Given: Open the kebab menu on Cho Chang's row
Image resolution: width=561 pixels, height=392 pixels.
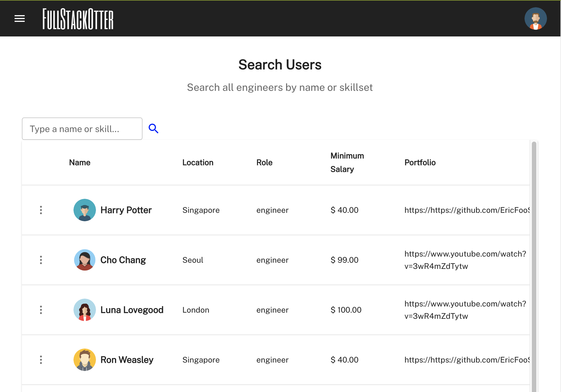Looking at the screenshot, I should (x=41, y=260).
